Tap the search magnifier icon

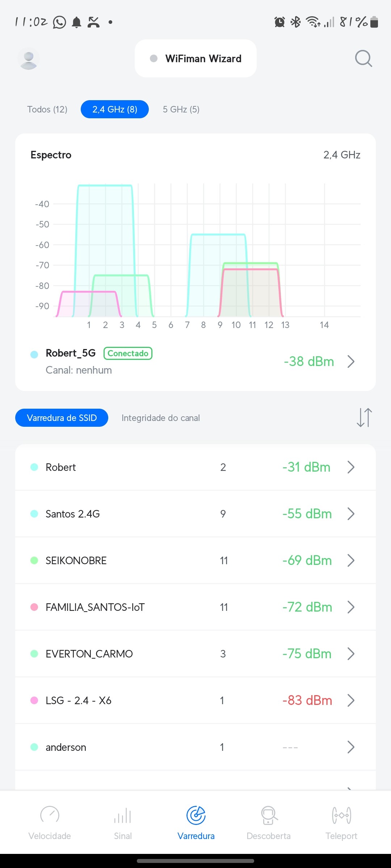coord(363,59)
